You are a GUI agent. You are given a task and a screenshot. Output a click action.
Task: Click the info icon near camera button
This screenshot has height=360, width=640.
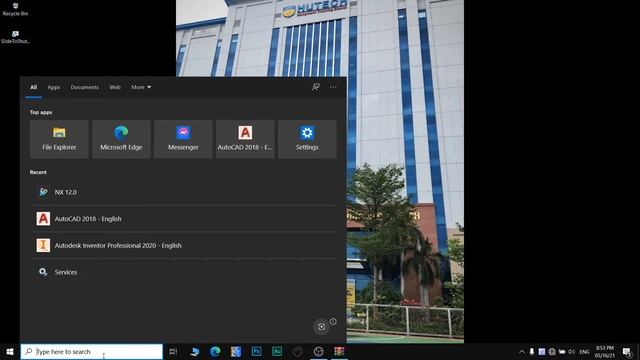[x=333, y=322]
